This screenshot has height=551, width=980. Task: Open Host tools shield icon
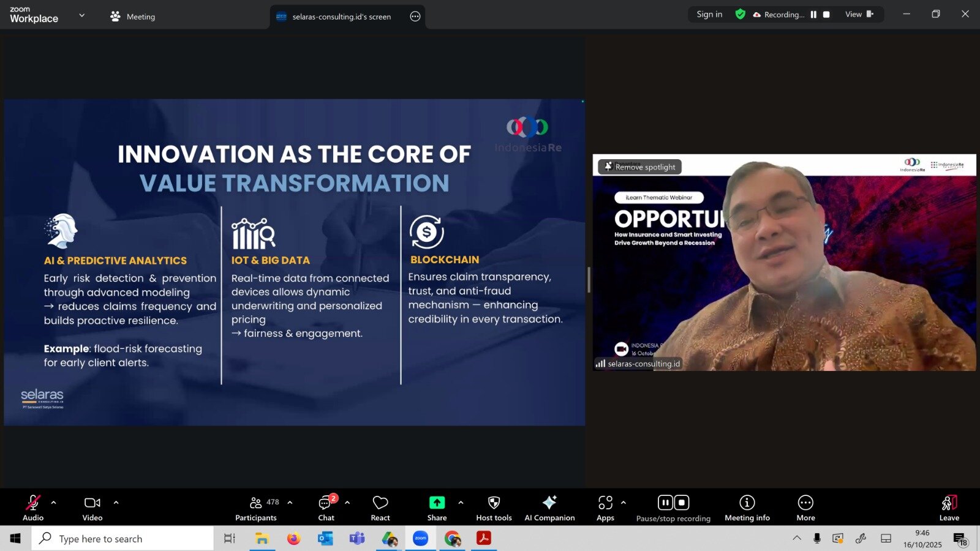point(494,508)
